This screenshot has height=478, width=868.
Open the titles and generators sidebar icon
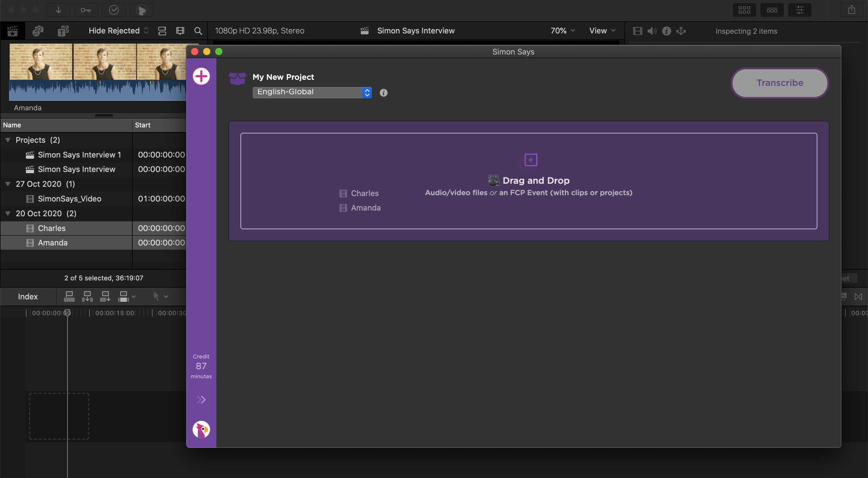tap(63, 31)
